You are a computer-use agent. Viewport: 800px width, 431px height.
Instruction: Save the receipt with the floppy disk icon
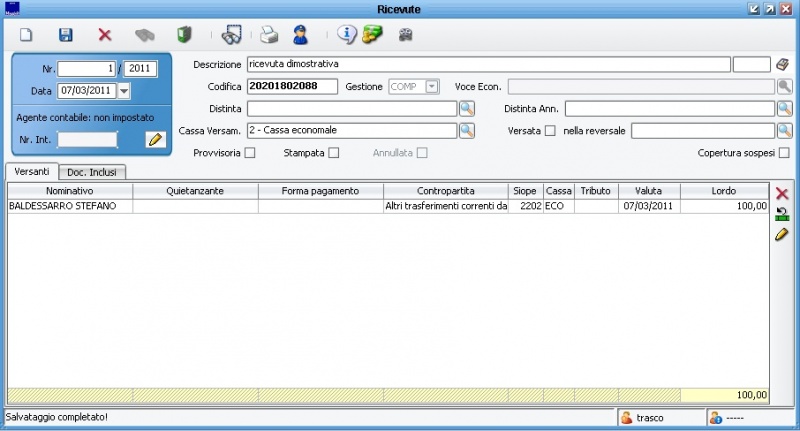[65, 35]
